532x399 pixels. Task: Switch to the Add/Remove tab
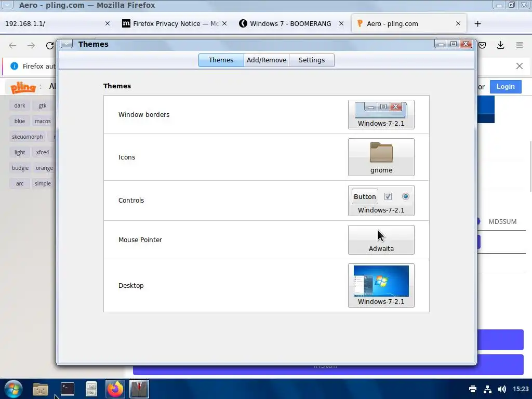click(x=267, y=60)
